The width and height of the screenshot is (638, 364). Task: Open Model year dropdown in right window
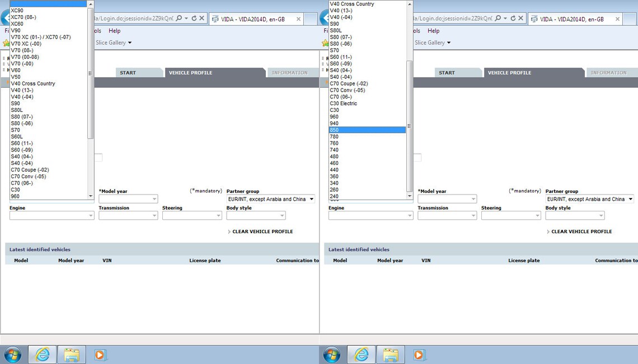point(447,199)
